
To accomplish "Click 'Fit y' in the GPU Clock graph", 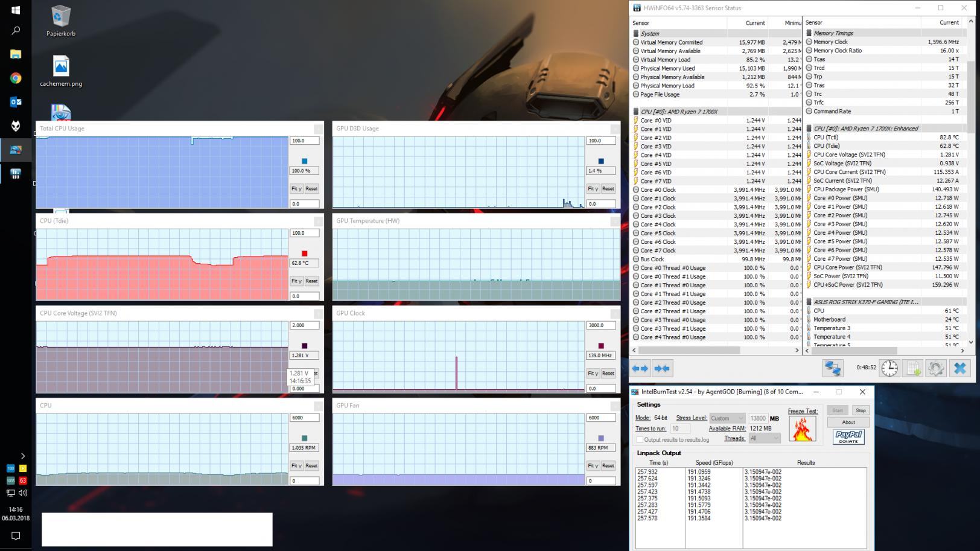I will [x=593, y=374].
